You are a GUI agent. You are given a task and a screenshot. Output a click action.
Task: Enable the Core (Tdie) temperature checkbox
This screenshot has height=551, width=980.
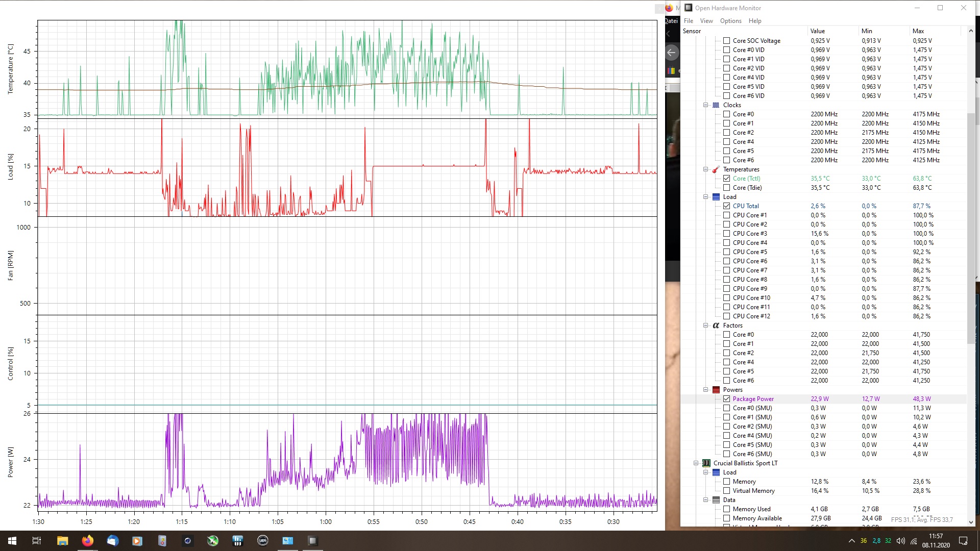pos(726,188)
